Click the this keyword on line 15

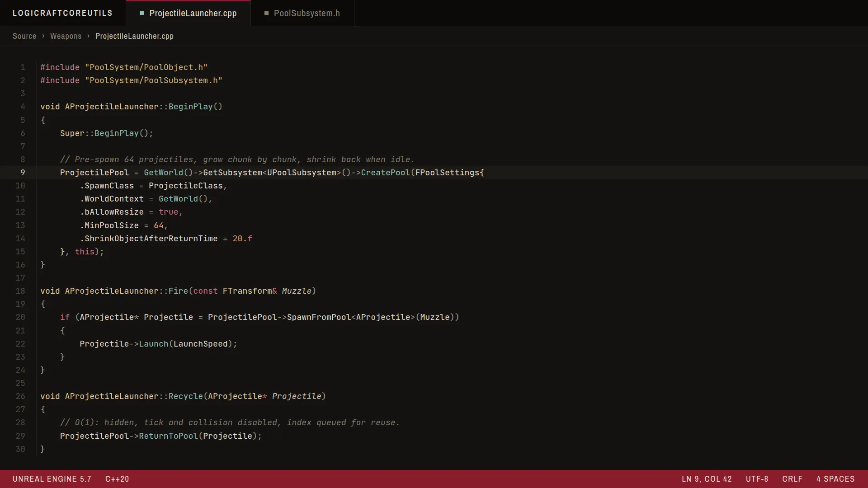[x=85, y=252]
